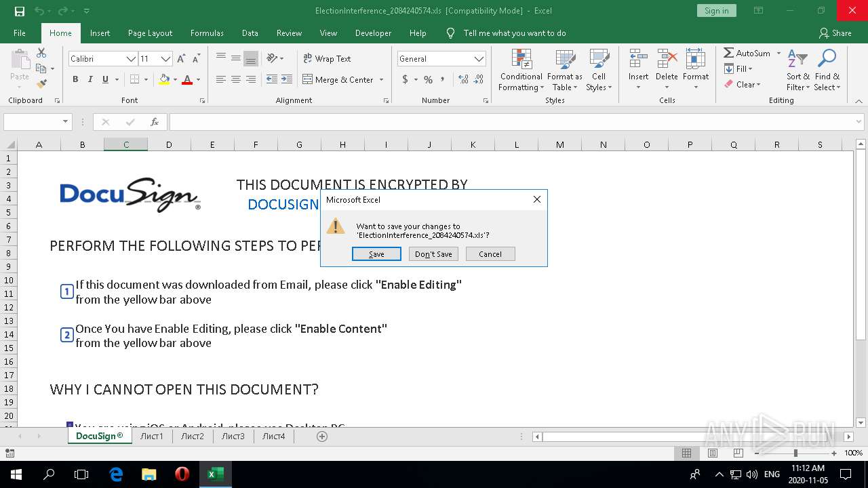Image resolution: width=868 pixels, height=488 pixels.
Task: Click Increase Decimal icon
Action: (464, 79)
